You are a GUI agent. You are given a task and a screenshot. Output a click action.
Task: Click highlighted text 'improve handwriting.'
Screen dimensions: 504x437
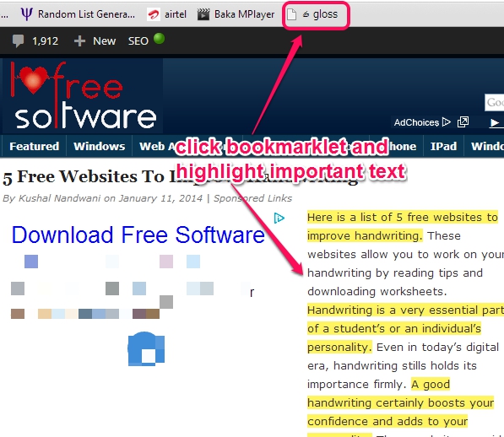[x=365, y=236]
